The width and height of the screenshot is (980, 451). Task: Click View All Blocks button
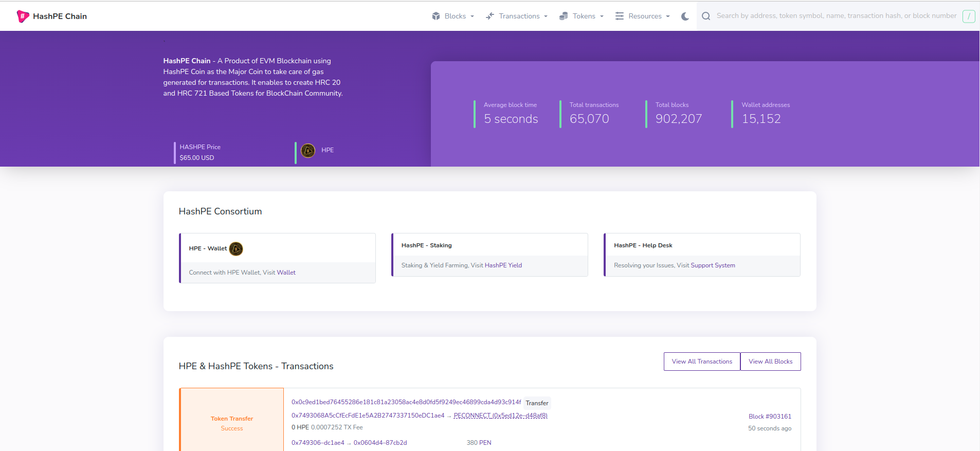[x=771, y=362]
